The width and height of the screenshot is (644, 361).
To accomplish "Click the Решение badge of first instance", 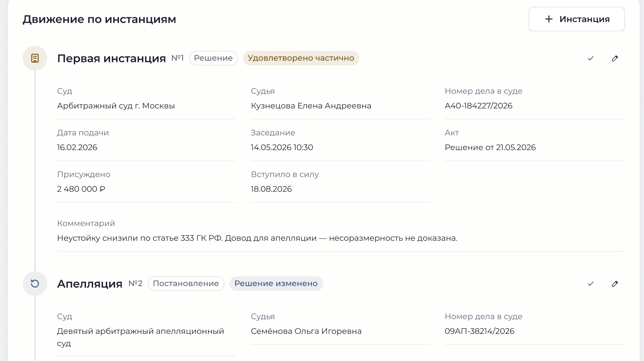I will 213,58.
